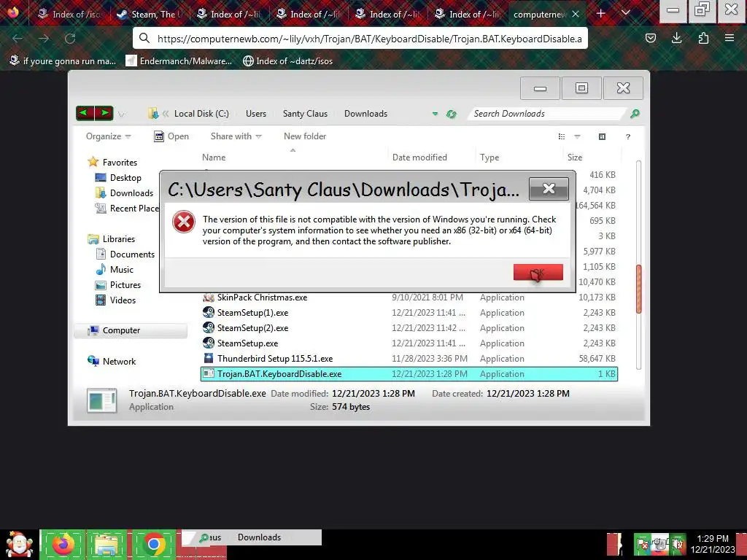Select Music library in the sidebar
This screenshot has width=747, height=560.
click(x=115, y=270)
